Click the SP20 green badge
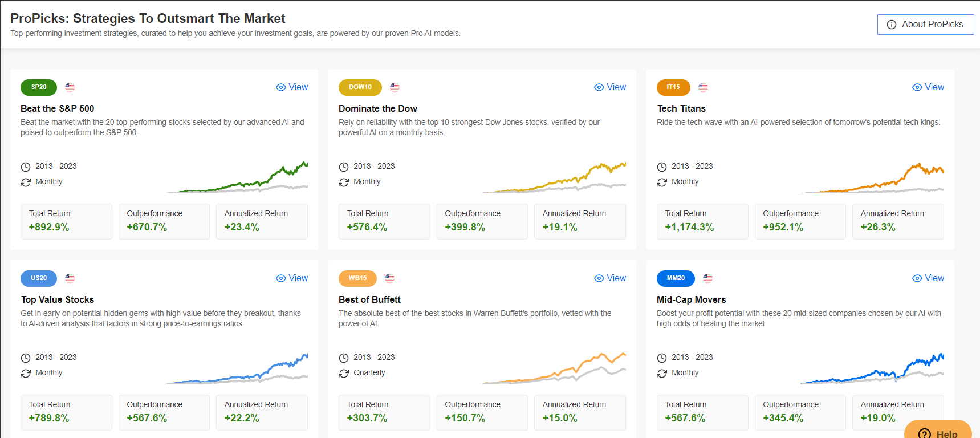 pos(39,87)
